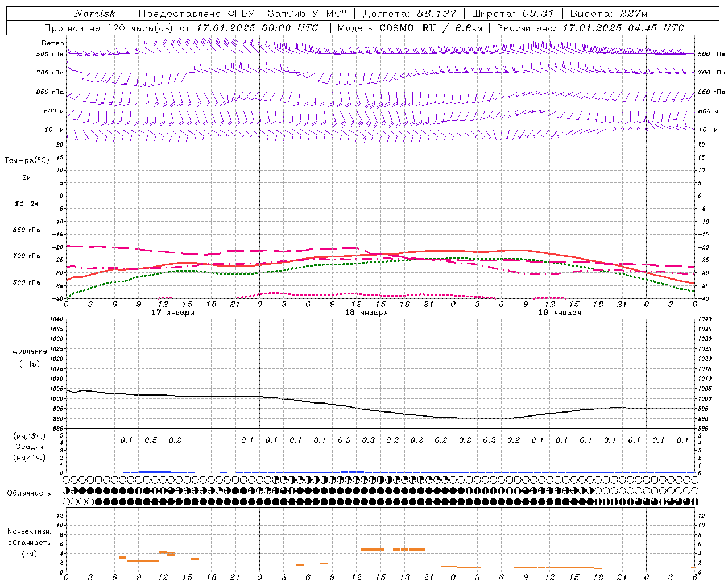
Task: Click the "Тем-ра(°C)" temperature panel label
Action: [x=27, y=161]
